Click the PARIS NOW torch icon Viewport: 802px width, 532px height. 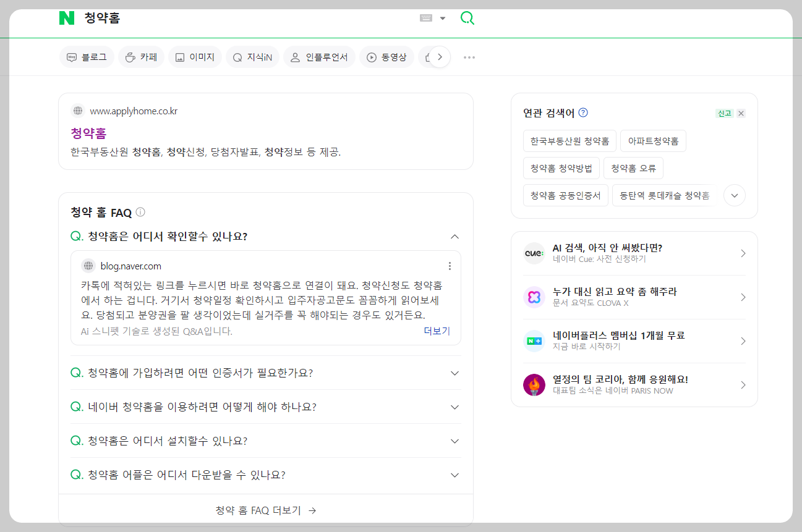tap(534, 384)
